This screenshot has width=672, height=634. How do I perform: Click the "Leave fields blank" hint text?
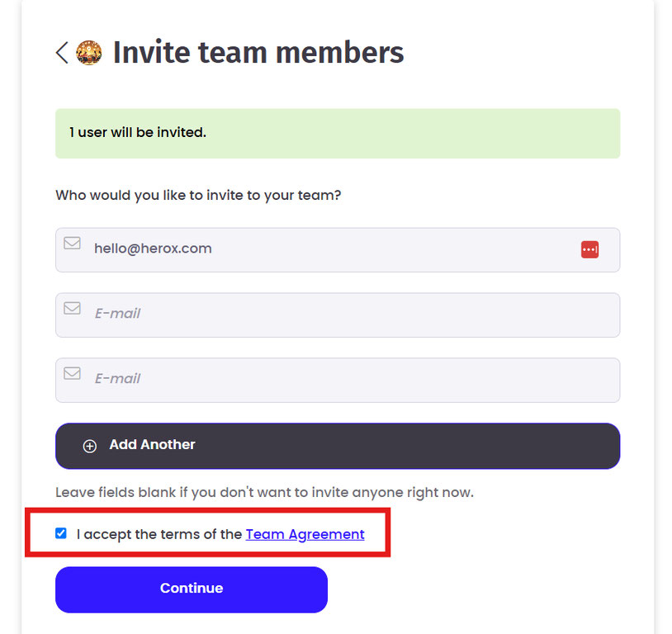click(264, 493)
